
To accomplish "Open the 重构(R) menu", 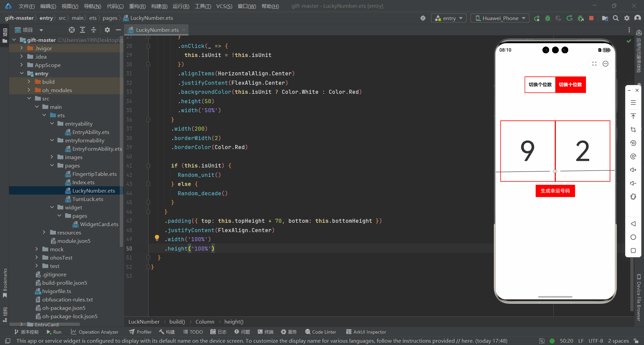I will 137,6.
